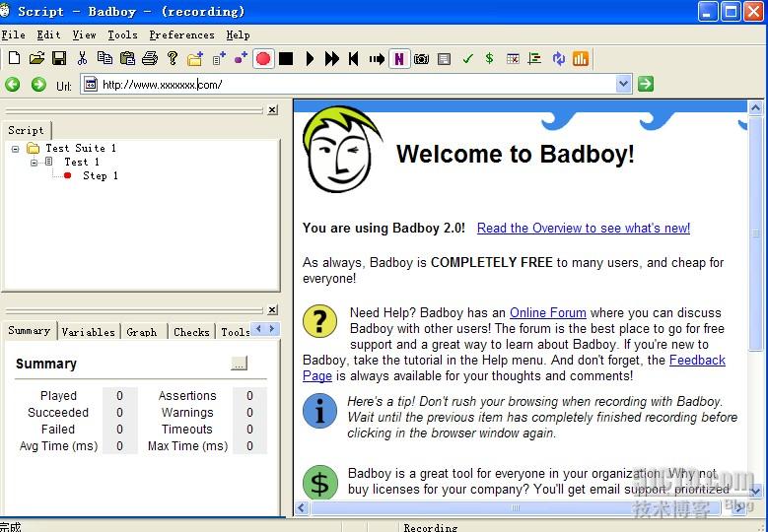Switch to the Checks tab

(191, 332)
